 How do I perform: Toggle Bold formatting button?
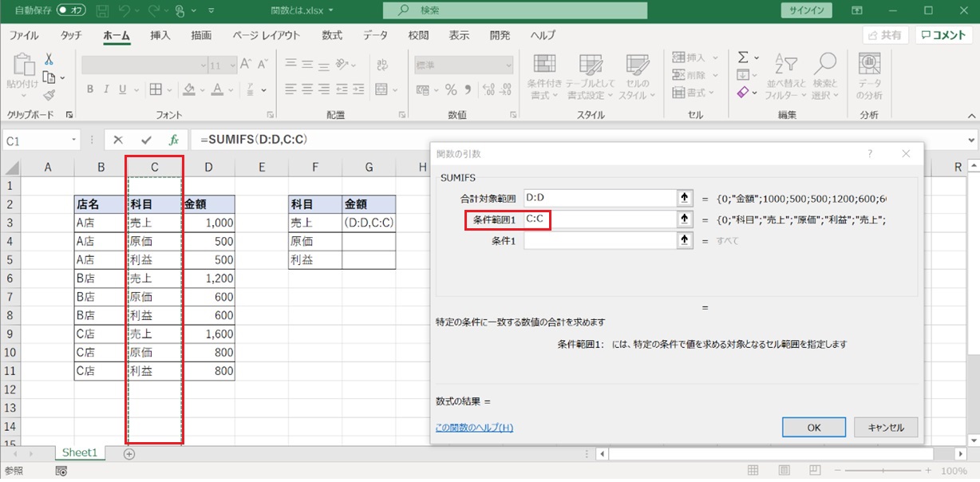tap(90, 89)
